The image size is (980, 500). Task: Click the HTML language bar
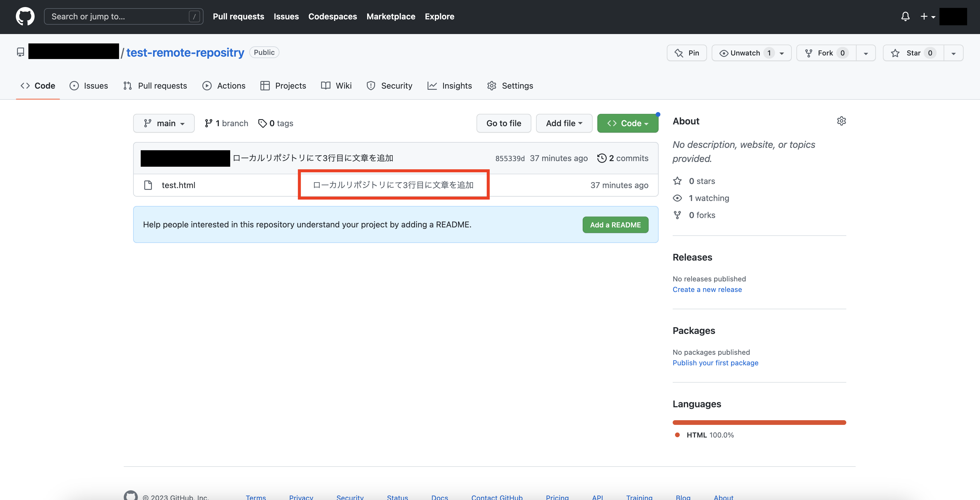point(759,422)
